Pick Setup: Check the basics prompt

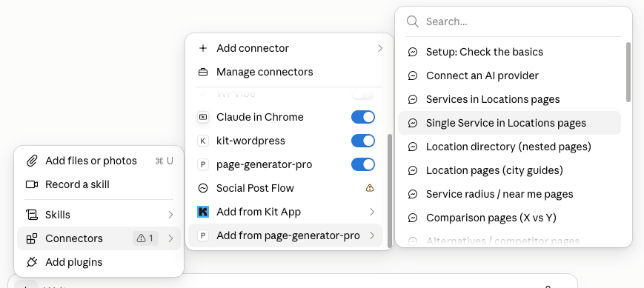pos(509,52)
